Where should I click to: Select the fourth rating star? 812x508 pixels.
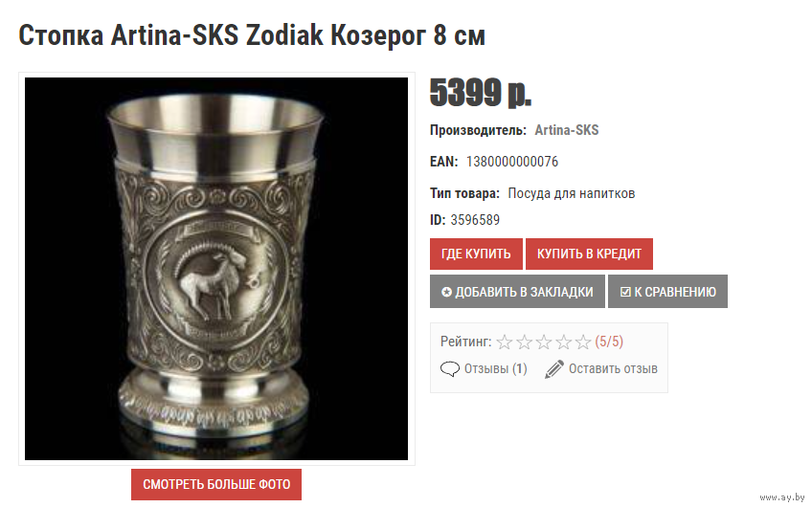click(563, 342)
